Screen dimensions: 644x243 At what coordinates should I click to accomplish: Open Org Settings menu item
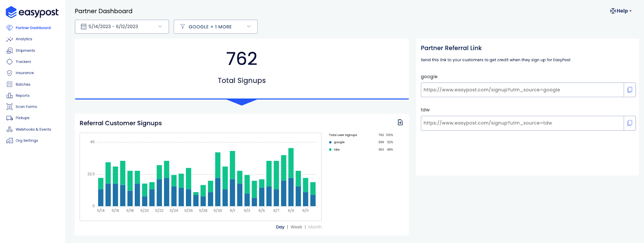click(27, 141)
